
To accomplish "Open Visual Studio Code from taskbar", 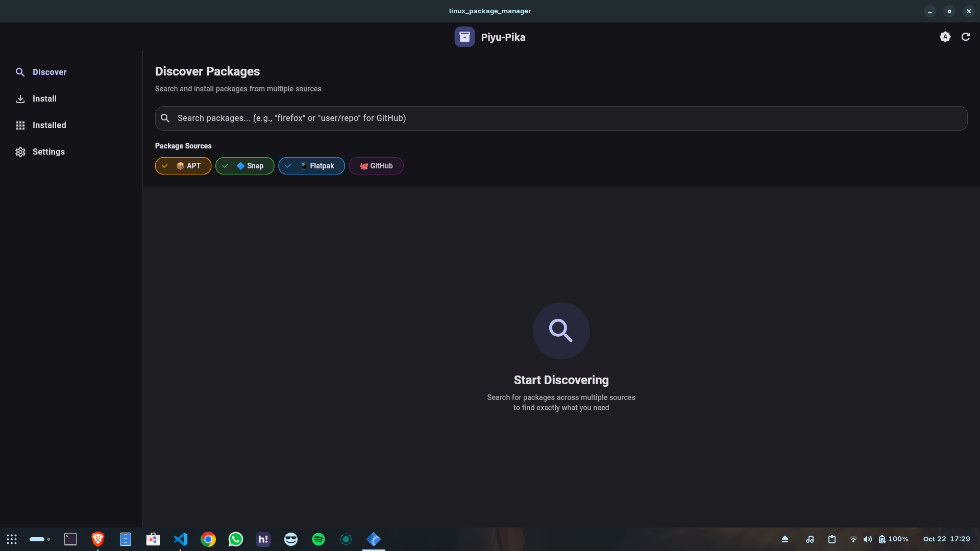I will click(x=181, y=539).
